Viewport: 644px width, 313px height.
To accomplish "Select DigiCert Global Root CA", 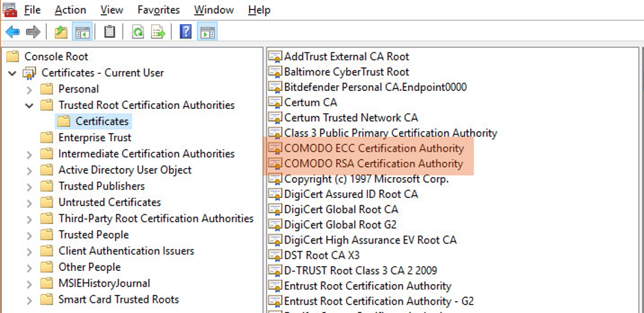I will click(x=341, y=210).
